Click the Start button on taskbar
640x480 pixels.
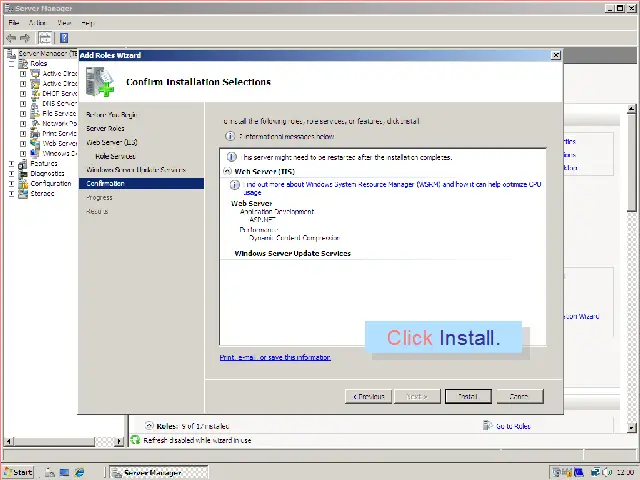18,472
